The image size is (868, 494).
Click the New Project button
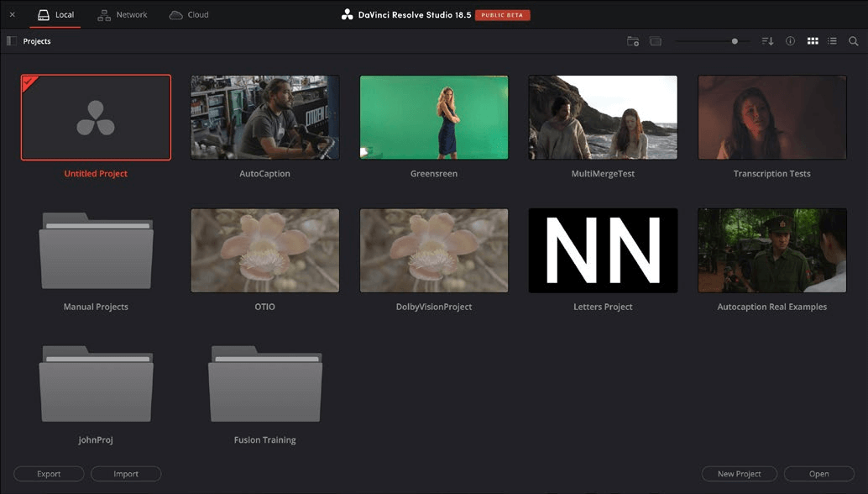[x=739, y=474]
